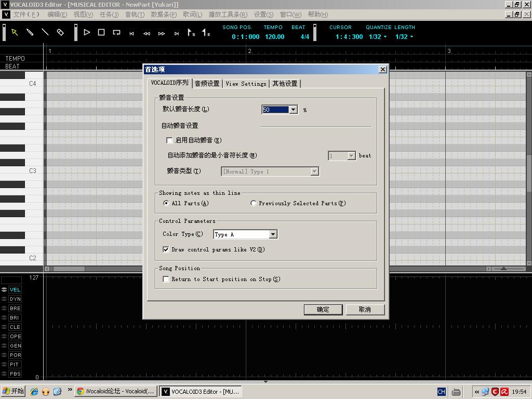Open the QUANTIZE 1/32 dropdown
532x399 pixels.
coord(378,37)
